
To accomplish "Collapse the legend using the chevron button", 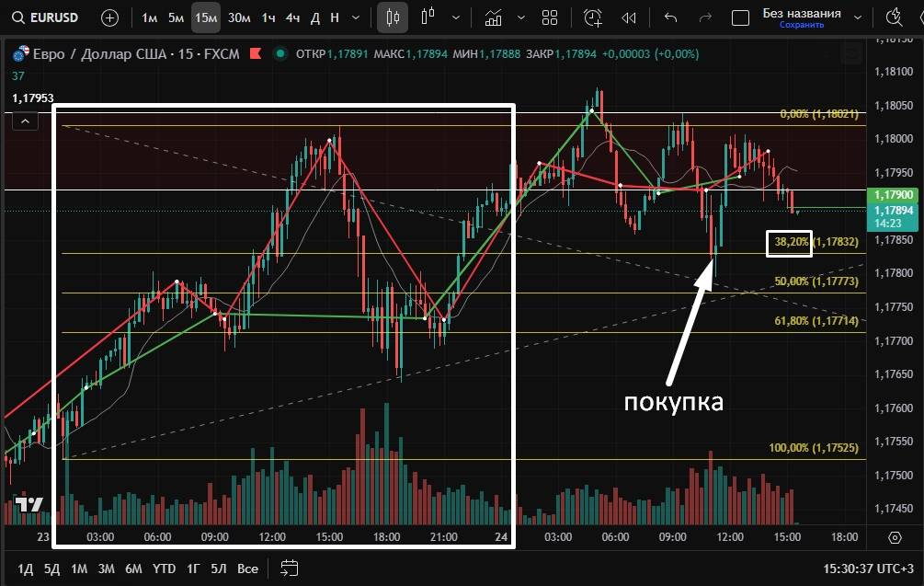I will coord(24,121).
